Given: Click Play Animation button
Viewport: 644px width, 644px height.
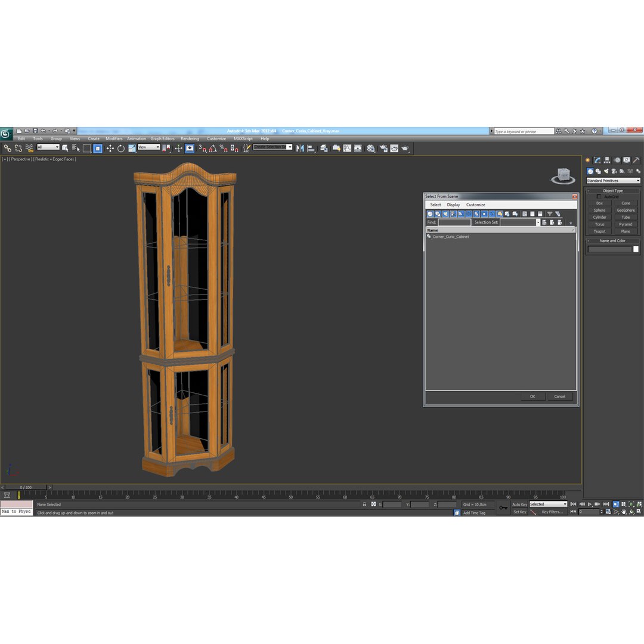Looking at the screenshot, I should pyautogui.click(x=589, y=504).
